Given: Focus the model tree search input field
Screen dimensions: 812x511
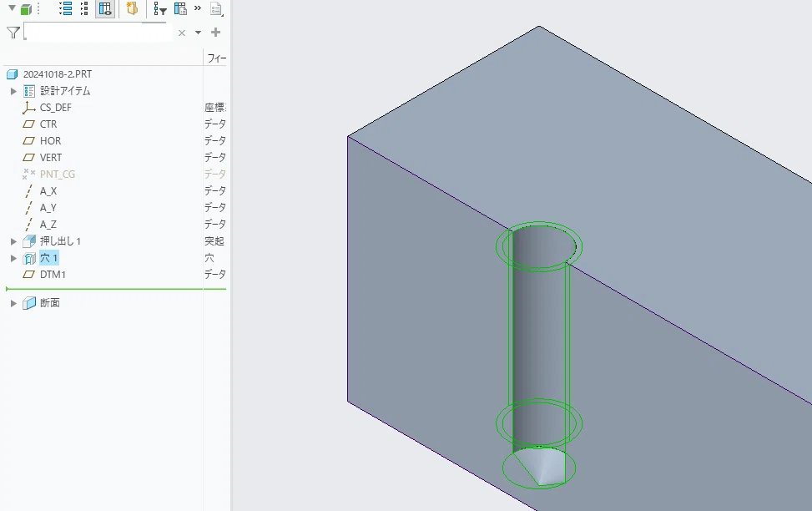Looking at the screenshot, I should click(x=98, y=32).
